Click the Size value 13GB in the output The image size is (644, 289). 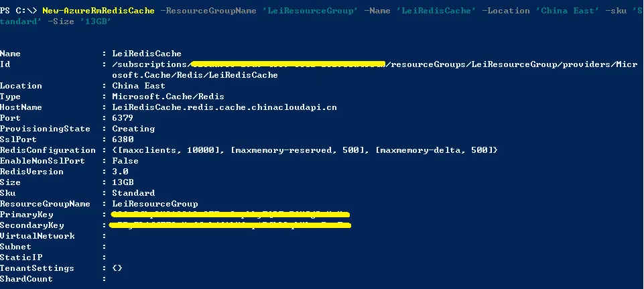pyautogui.click(x=123, y=182)
